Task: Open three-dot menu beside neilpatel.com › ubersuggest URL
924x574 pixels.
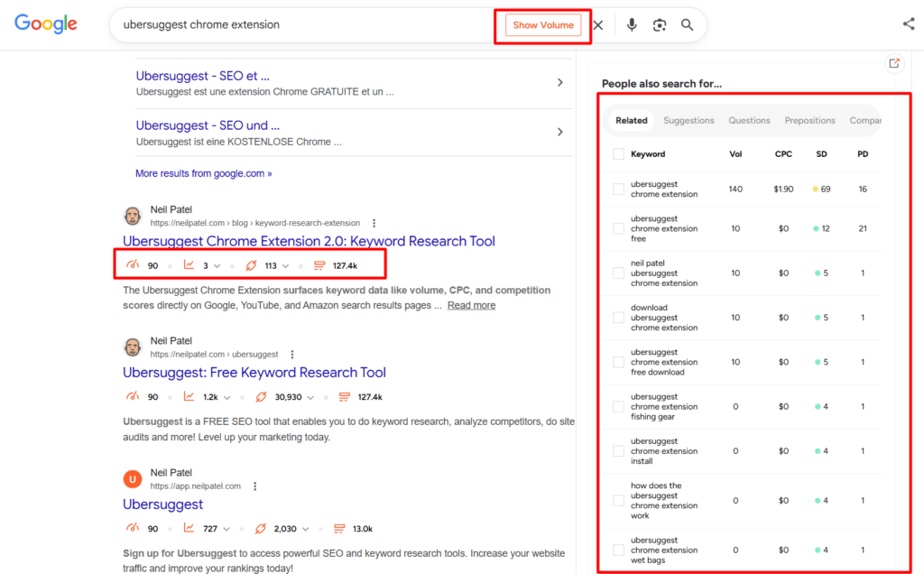Action: 292,354
